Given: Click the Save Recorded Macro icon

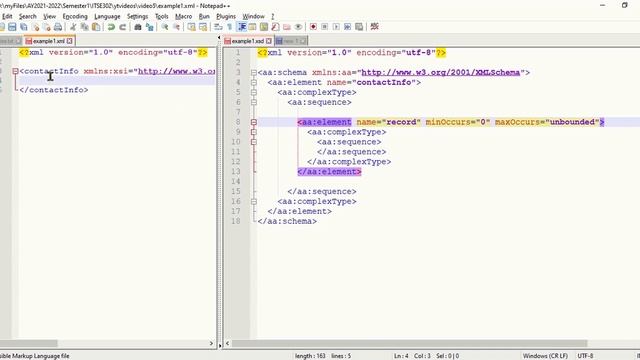Looking at the screenshot, I should (x=359, y=27).
